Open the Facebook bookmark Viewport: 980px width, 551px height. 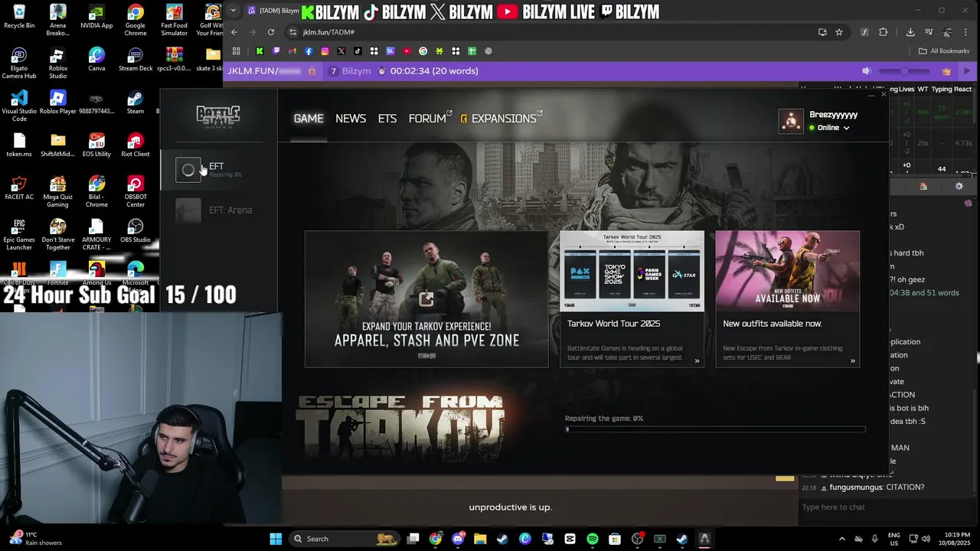[x=309, y=51]
